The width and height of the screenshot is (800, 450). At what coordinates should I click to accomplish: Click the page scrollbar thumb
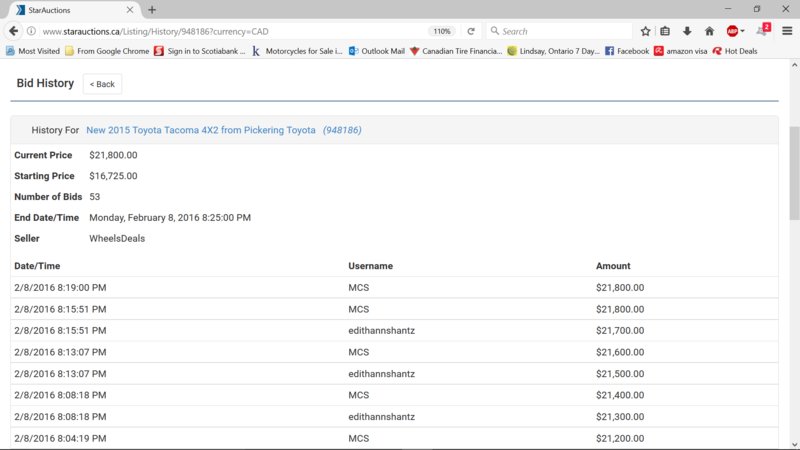pyautogui.click(x=794, y=173)
